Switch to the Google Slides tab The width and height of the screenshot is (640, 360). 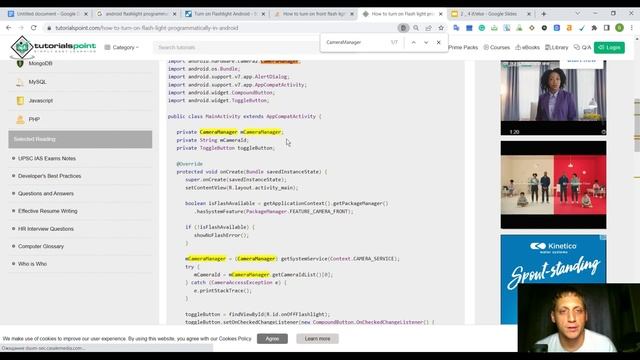(488, 14)
